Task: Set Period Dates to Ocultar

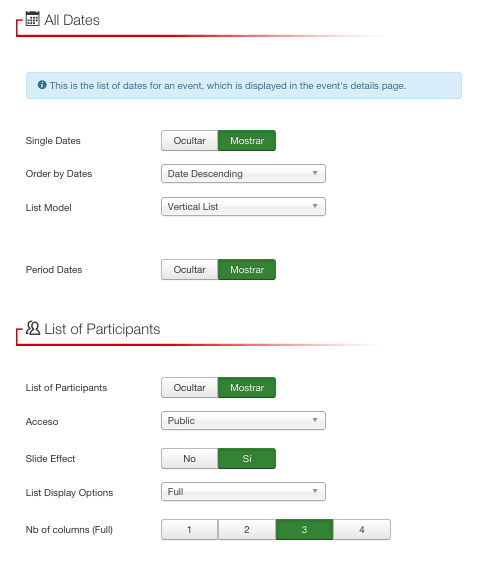Action: [190, 270]
